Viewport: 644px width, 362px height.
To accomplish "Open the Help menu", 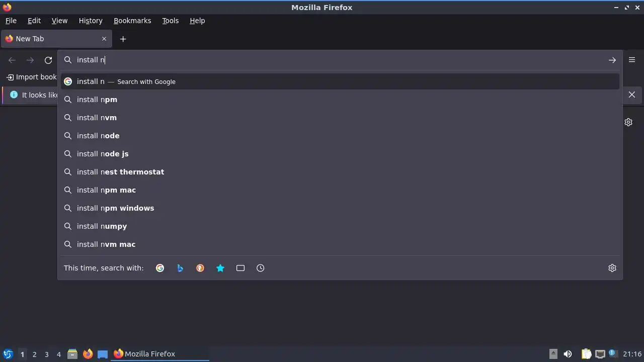I will [x=197, y=21].
